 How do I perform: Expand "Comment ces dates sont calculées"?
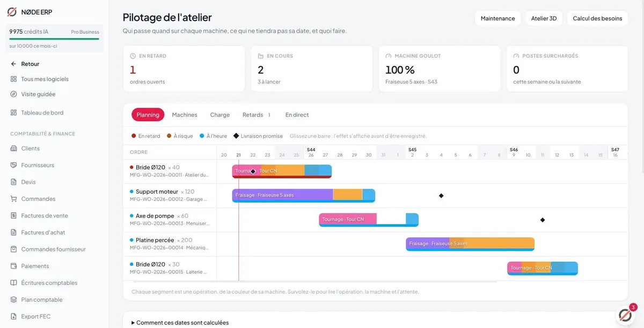[x=180, y=323]
